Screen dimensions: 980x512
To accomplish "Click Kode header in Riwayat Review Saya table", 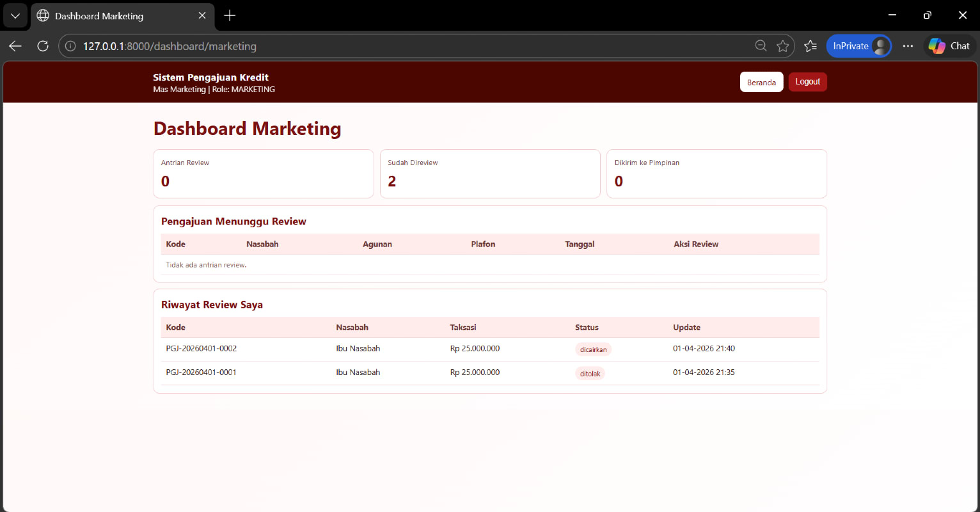I will click(175, 327).
